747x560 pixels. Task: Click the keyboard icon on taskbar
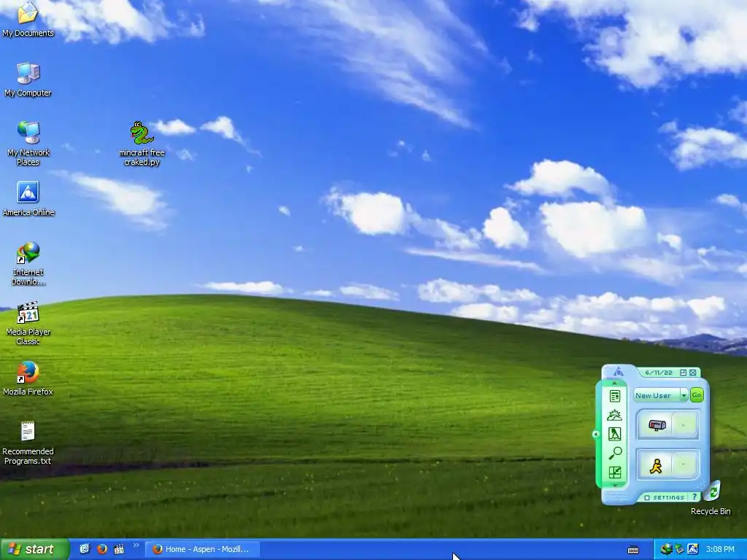[x=633, y=550]
